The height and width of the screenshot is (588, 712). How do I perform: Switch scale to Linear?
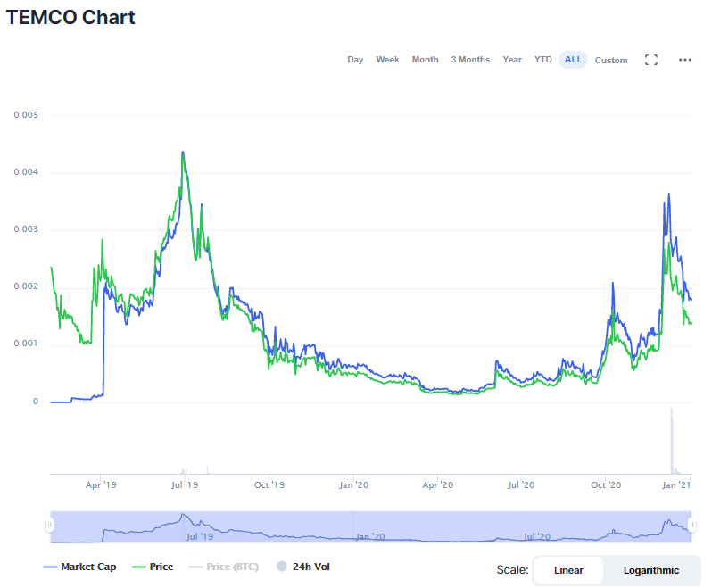568,570
